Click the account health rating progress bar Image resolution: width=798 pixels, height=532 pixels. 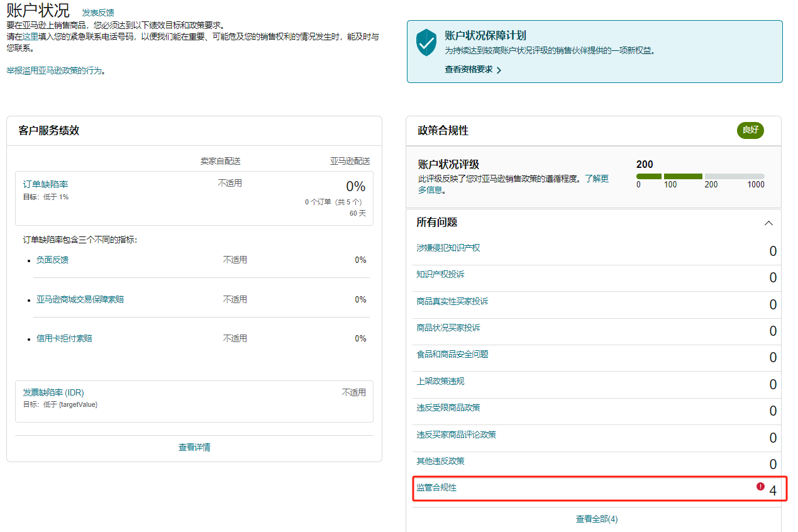coord(701,175)
